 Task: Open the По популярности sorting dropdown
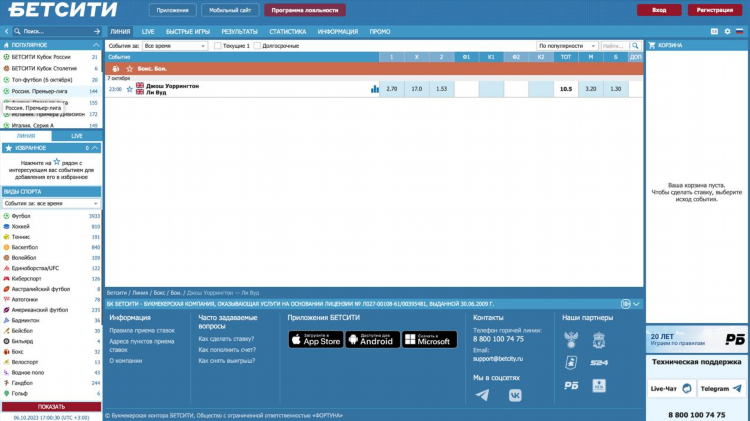coord(567,46)
